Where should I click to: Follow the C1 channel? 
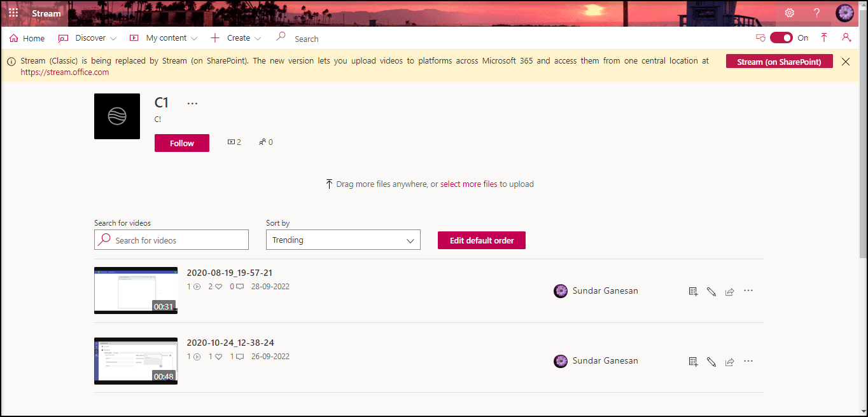pos(181,143)
